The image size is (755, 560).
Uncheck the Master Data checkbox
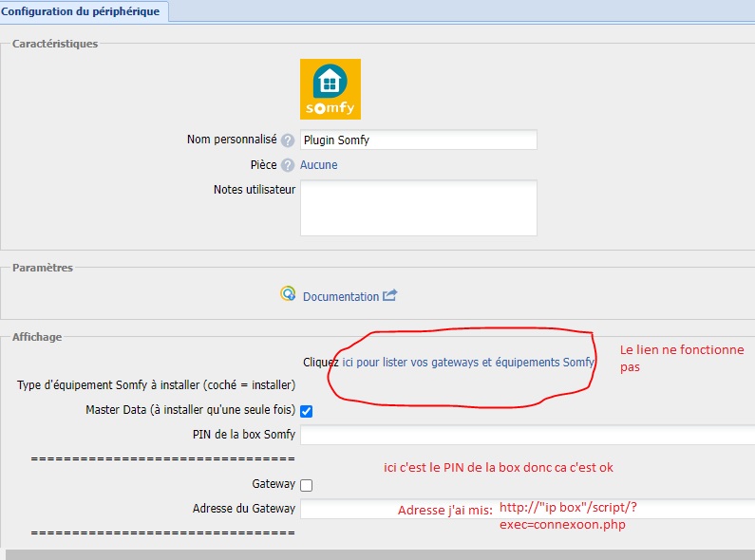[306, 411]
